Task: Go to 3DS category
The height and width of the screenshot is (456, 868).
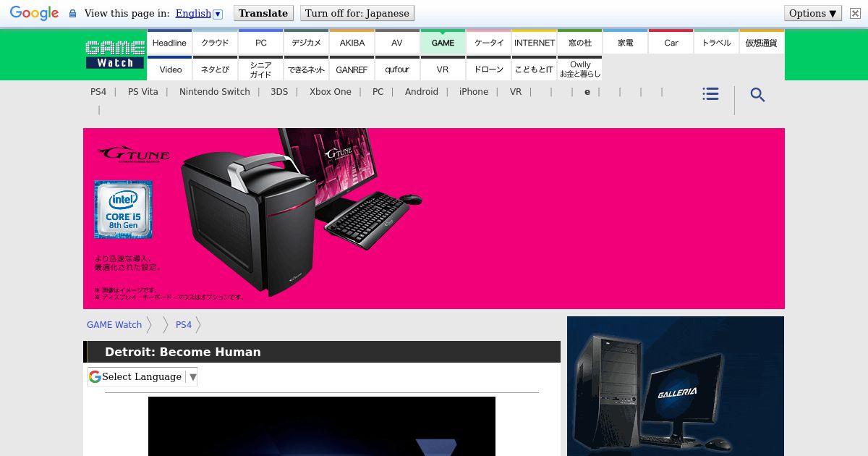Action: click(279, 92)
